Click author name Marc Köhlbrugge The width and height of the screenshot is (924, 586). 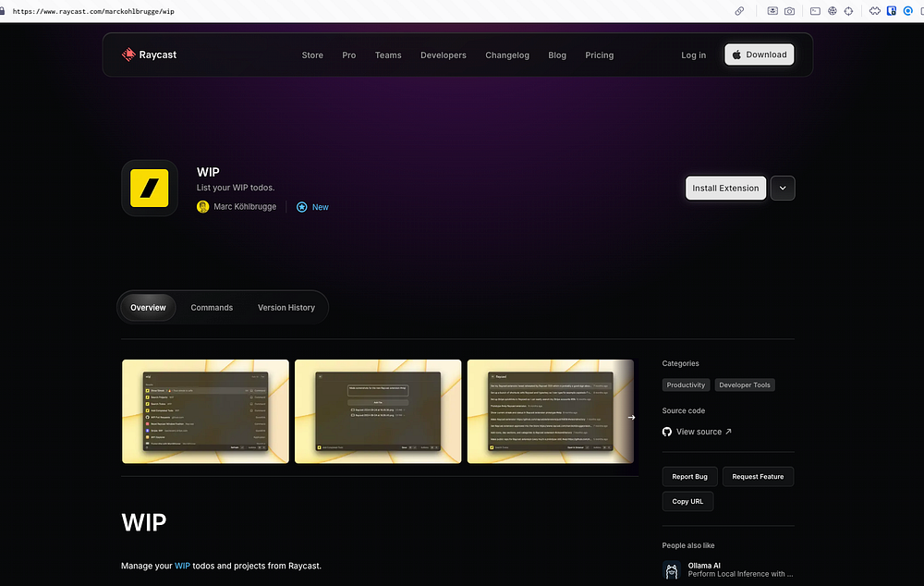245,207
